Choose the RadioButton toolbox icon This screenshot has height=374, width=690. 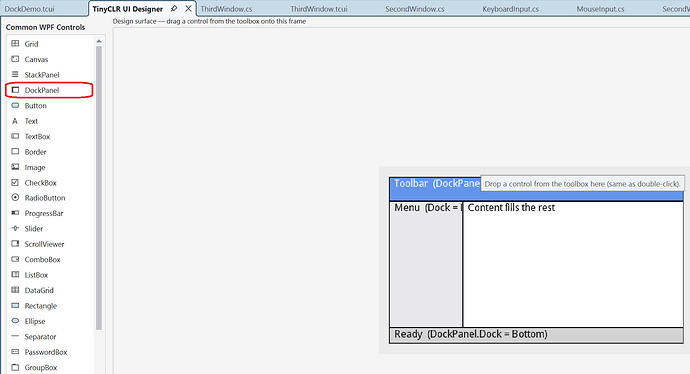(15, 198)
